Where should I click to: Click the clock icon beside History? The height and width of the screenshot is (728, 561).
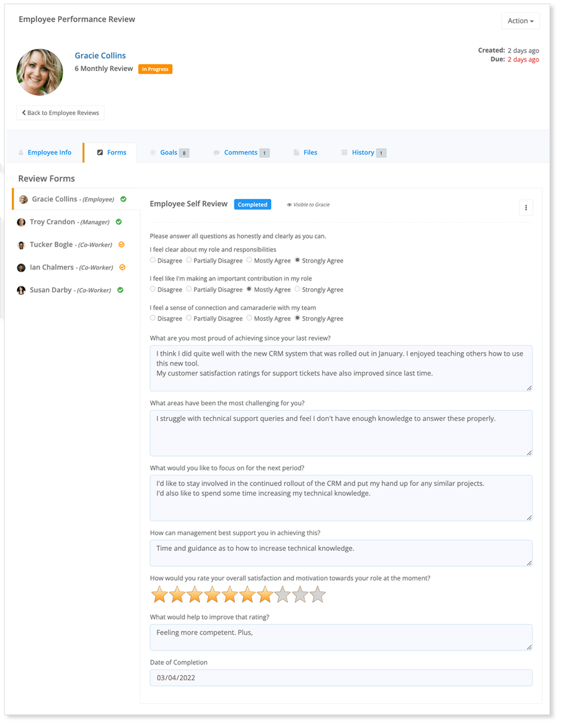(344, 152)
